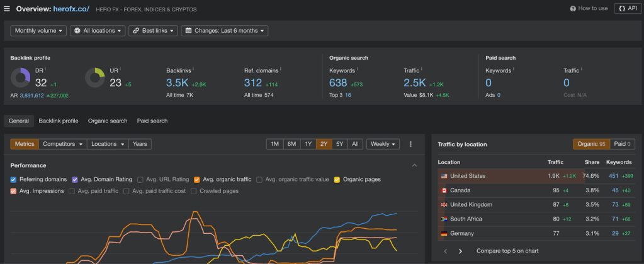Toggle Organic pages checkbox

[337, 180]
